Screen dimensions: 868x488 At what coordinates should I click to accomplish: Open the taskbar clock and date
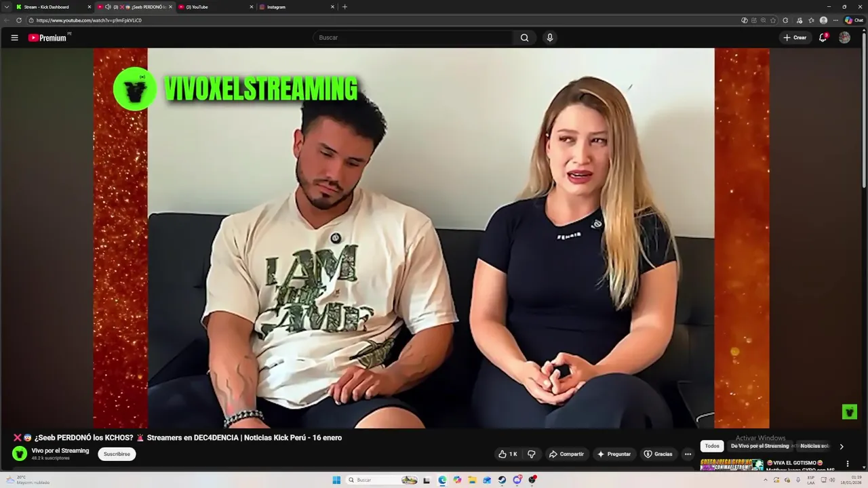850,480
